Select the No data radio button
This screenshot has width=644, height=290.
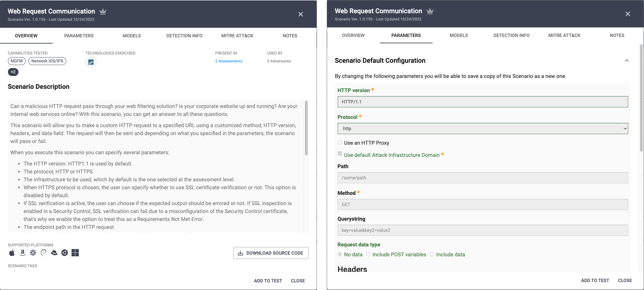tap(340, 254)
